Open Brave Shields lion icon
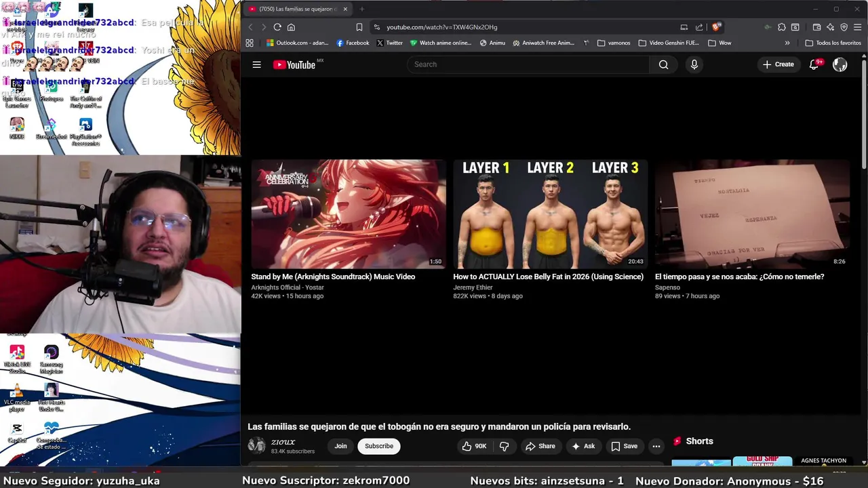Image resolution: width=868 pixels, height=488 pixels. [x=716, y=27]
